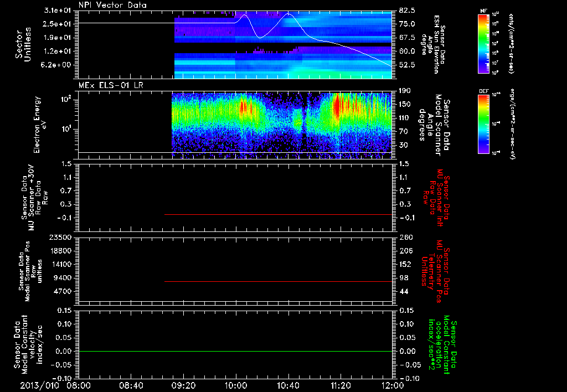The width and height of the screenshot is (567, 392).
Task: Click the red line in Scanner Pos panel
Action: click(x=278, y=281)
